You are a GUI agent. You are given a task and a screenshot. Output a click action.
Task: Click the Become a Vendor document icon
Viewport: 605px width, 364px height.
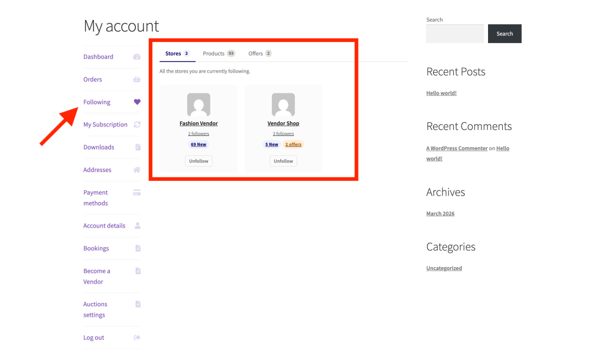[138, 271]
